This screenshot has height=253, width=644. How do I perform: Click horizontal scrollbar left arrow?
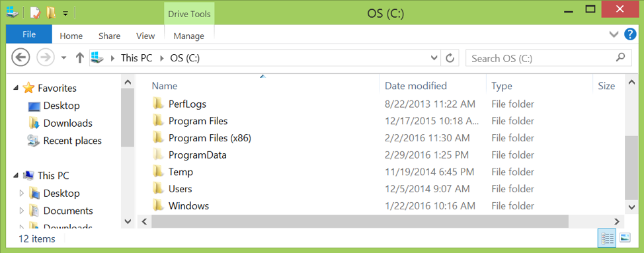click(x=144, y=221)
